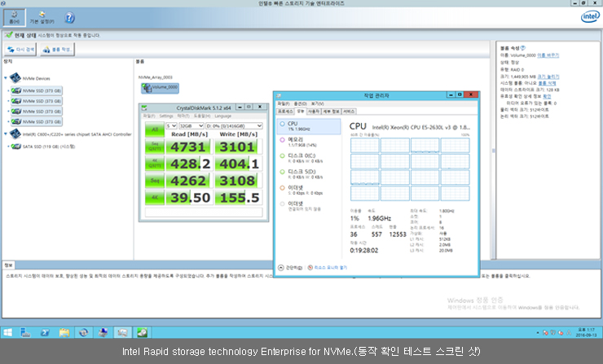Open the CrystalDiskMark Language menu
Viewport: 603px width, 364px height.
tap(223, 116)
